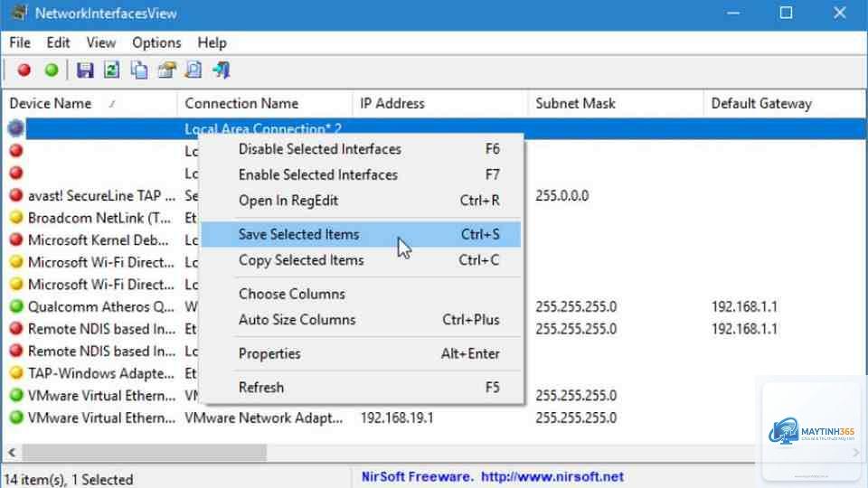Click the red icon beside Microsoft Kernel Deb...
This screenshot has width=868, height=488.
(x=16, y=239)
